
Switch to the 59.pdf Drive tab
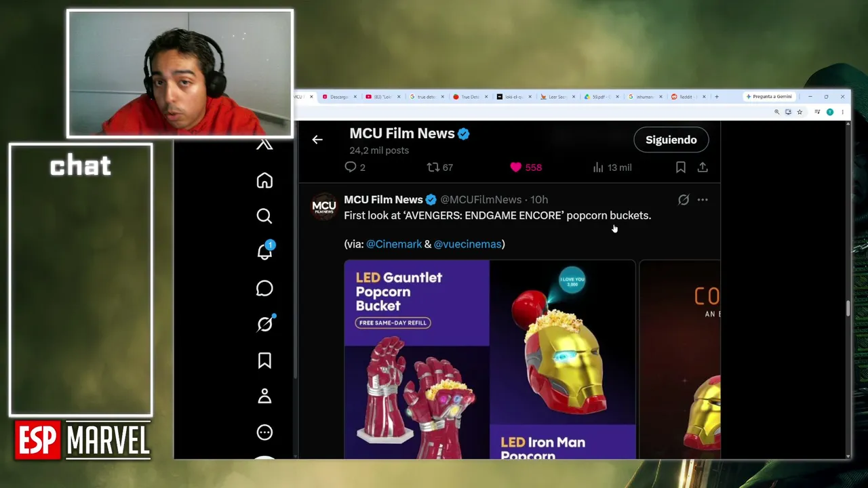pyautogui.click(x=601, y=97)
